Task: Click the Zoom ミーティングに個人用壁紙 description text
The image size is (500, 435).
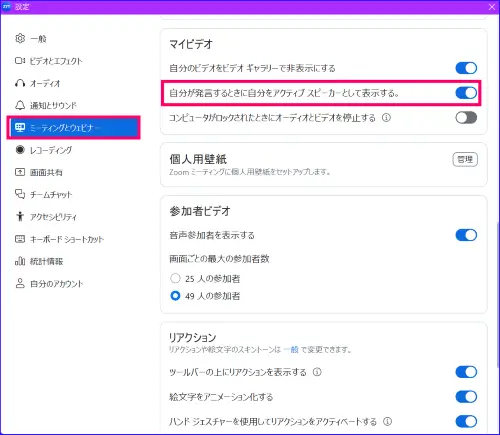Action: [250, 172]
